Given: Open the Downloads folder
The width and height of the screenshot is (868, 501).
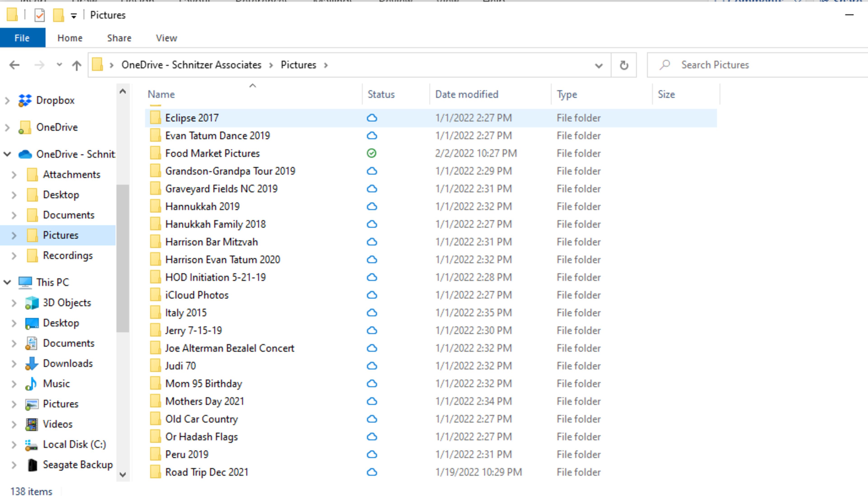Looking at the screenshot, I should coord(67,363).
